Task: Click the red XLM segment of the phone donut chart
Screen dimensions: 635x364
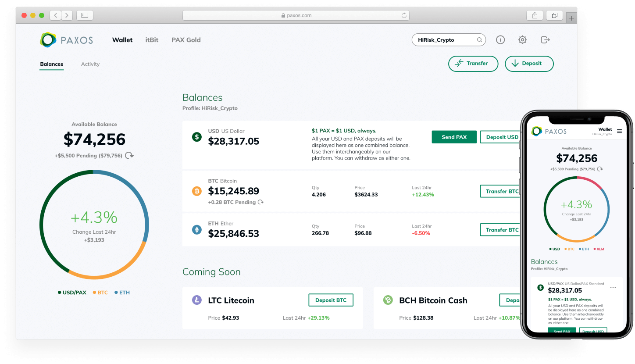Action: click(592, 180)
